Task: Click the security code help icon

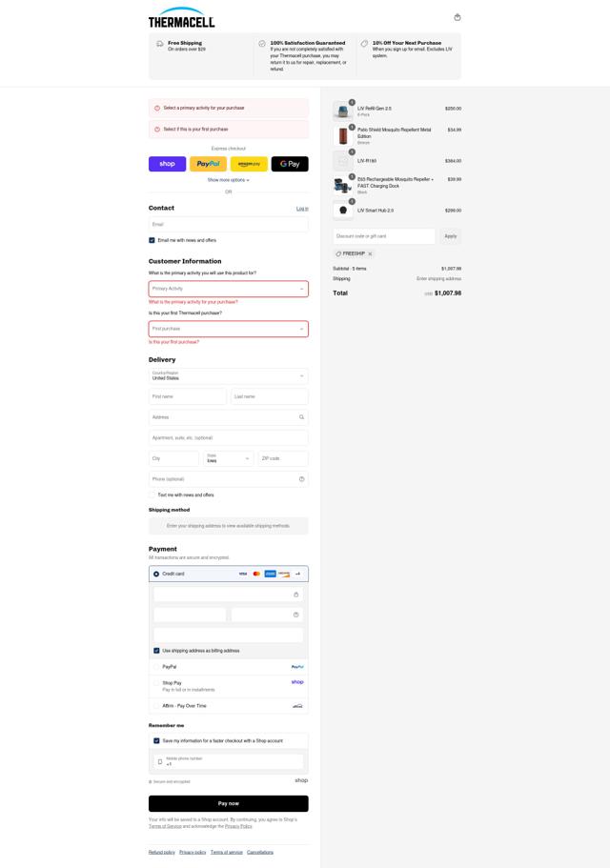Action: [x=296, y=615]
